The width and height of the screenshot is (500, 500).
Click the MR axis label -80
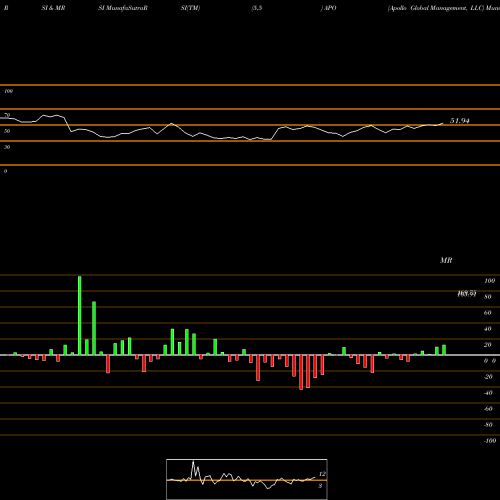pyautogui.click(x=488, y=425)
